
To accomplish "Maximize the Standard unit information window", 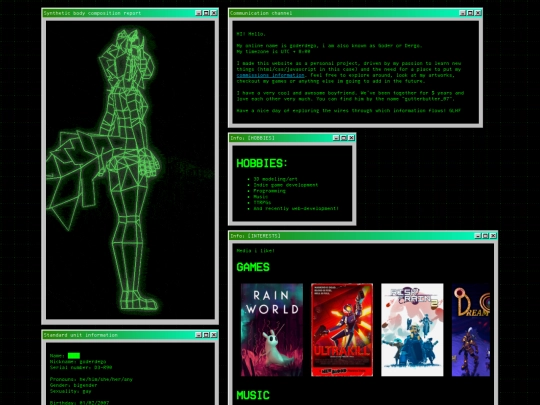I will click(206, 335).
